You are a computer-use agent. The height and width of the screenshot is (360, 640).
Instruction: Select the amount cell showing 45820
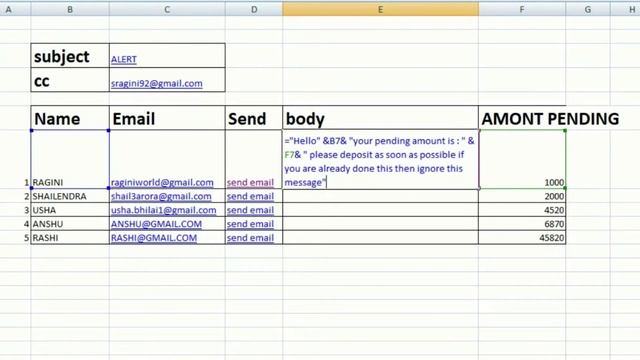[522, 238]
